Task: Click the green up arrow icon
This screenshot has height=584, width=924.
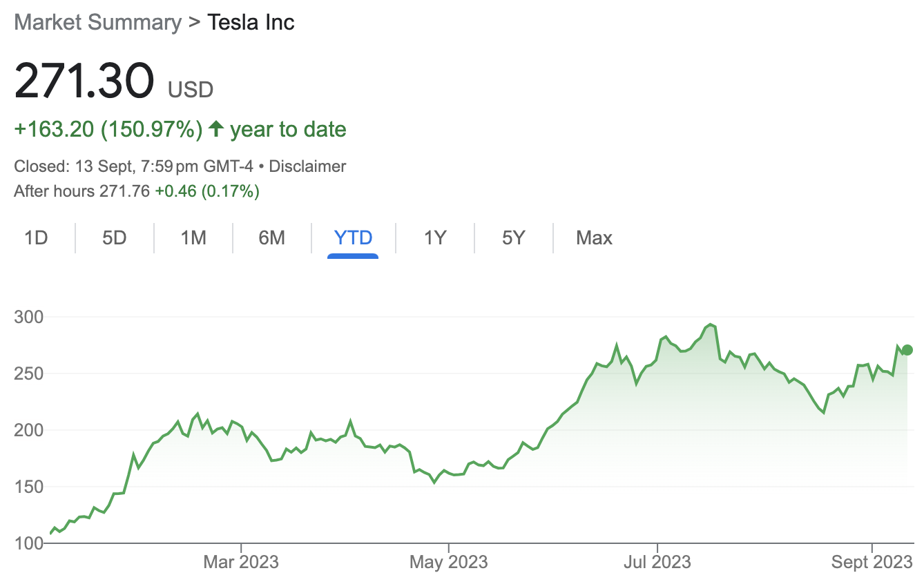Action: coord(216,129)
